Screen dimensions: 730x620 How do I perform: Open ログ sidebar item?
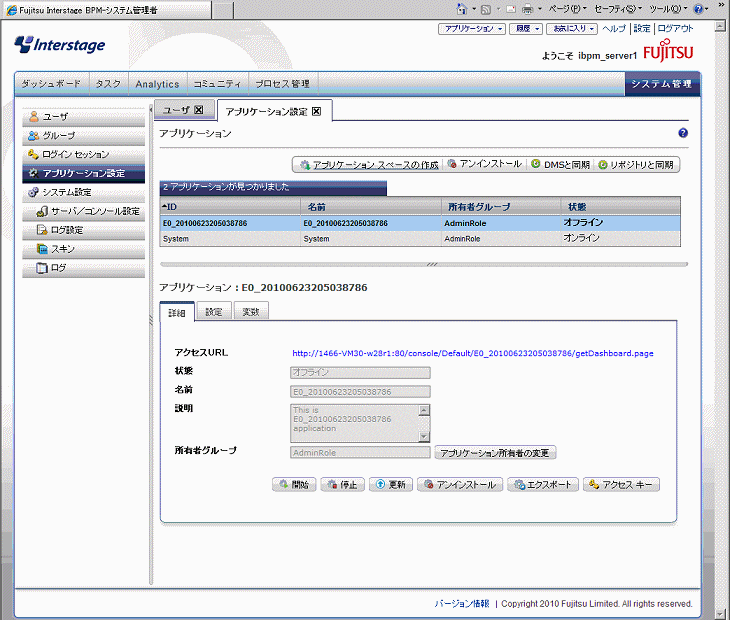83,268
